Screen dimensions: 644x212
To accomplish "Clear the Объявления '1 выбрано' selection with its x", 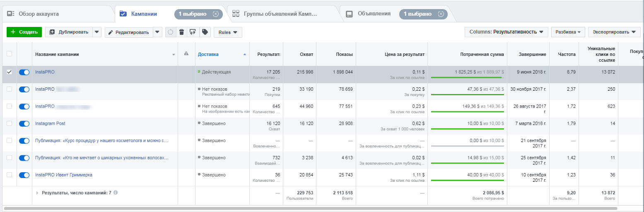I will 441,14.
